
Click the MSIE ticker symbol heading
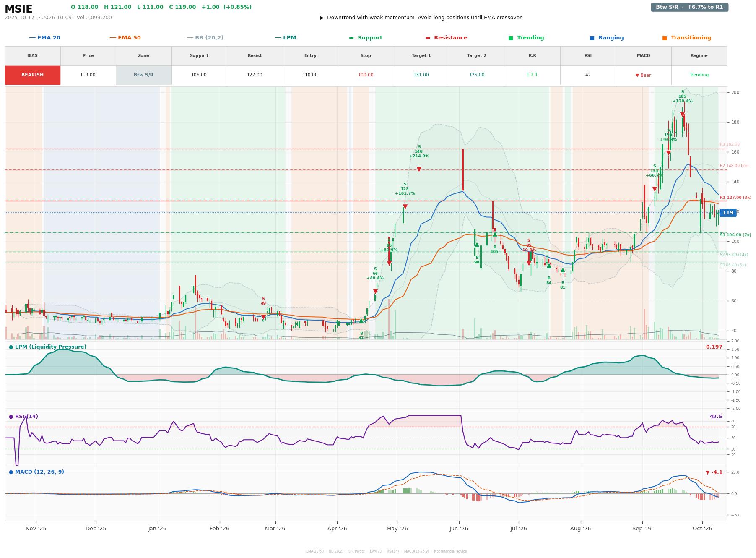pos(18,9)
